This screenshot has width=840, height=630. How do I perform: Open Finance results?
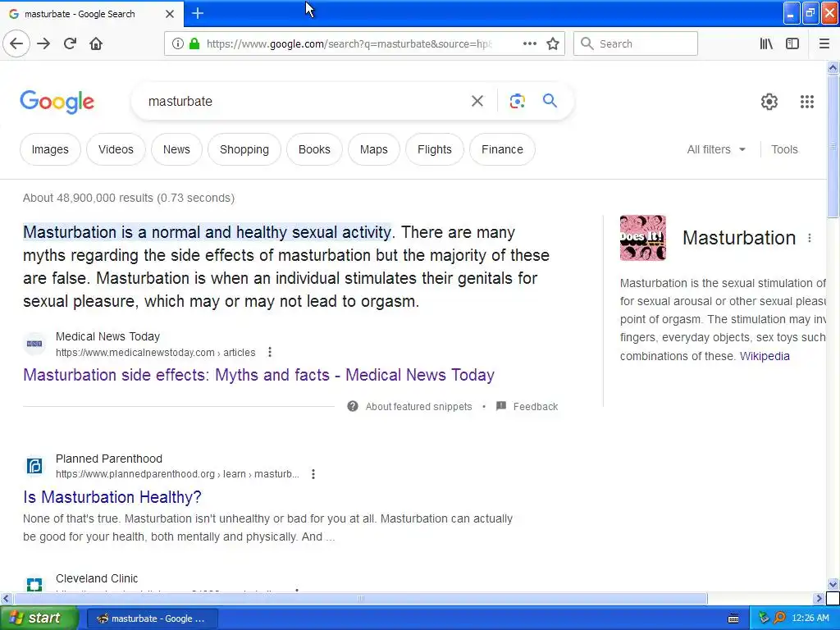point(502,149)
